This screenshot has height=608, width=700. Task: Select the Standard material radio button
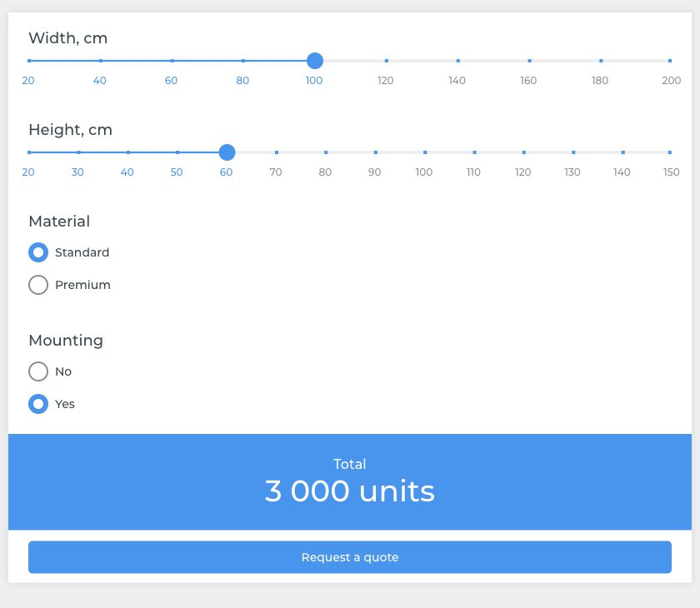point(38,252)
